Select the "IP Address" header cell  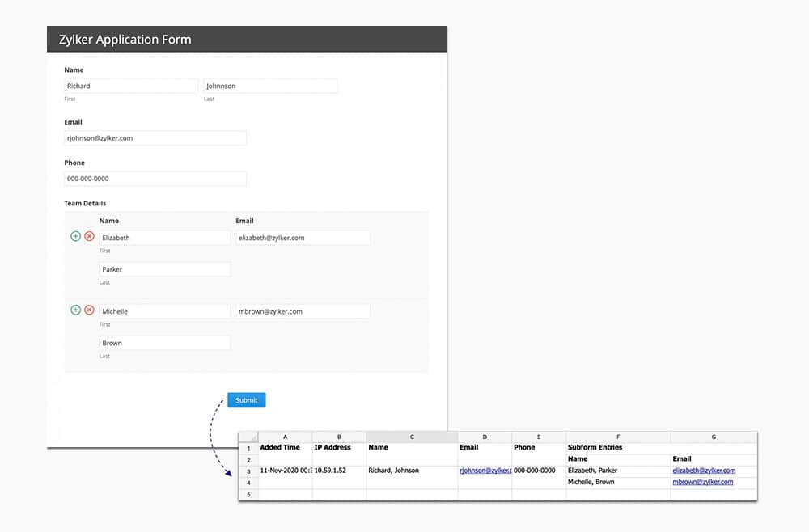339,447
